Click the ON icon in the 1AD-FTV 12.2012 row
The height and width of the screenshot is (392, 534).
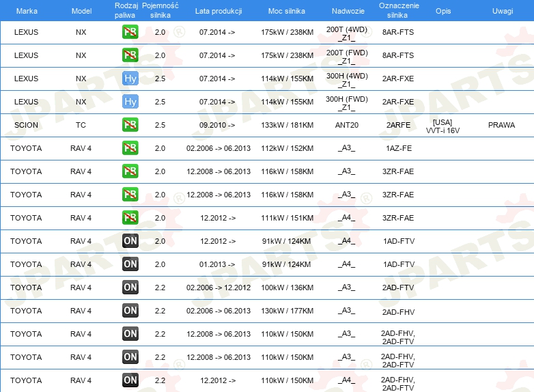click(x=130, y=241)
